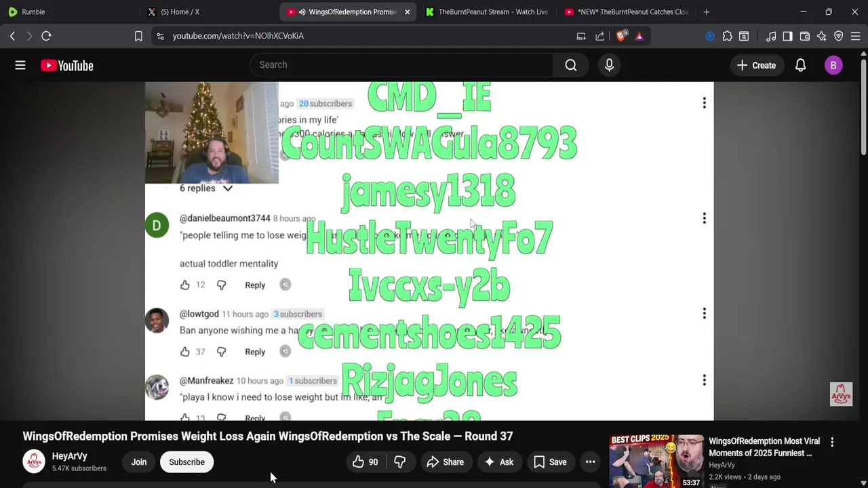
Task: Open the Brave VPN shield icon
Action: pyautogui.click(x=839, y=36)
